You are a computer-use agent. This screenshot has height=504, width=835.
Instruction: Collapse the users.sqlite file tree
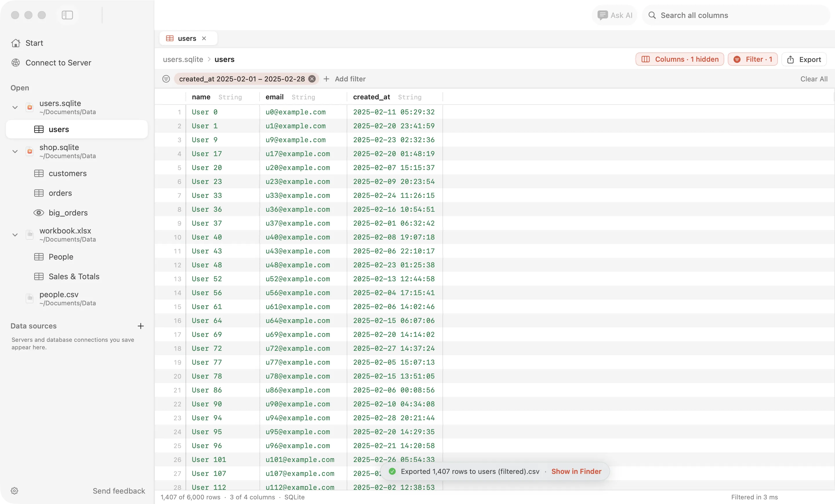pyautogui.click(x=15, y=108)
